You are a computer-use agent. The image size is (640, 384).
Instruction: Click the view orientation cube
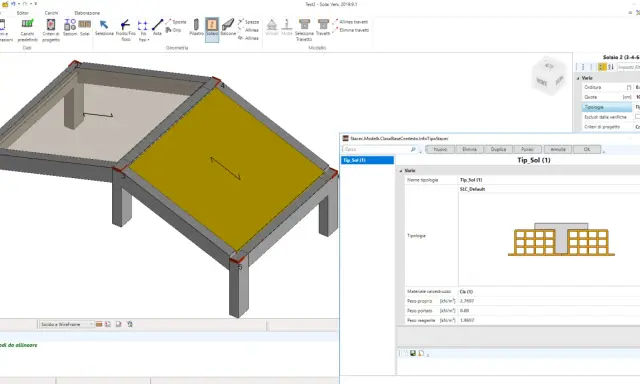549,75
